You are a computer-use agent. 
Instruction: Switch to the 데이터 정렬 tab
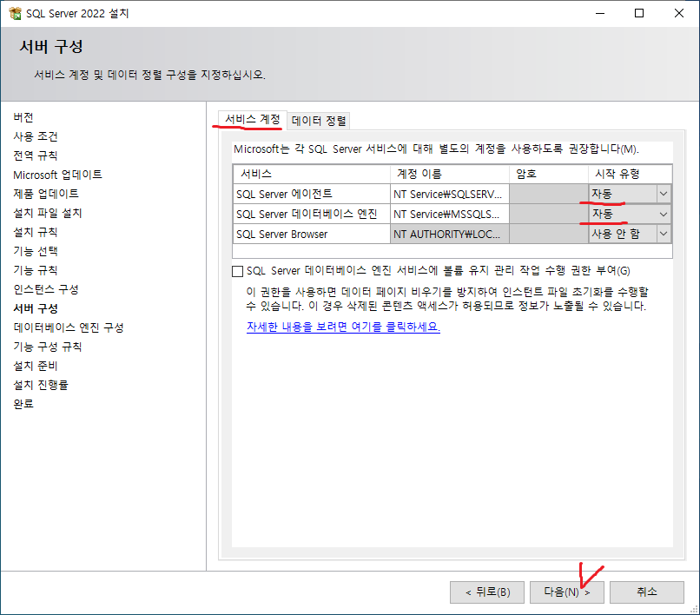point(319,121)
